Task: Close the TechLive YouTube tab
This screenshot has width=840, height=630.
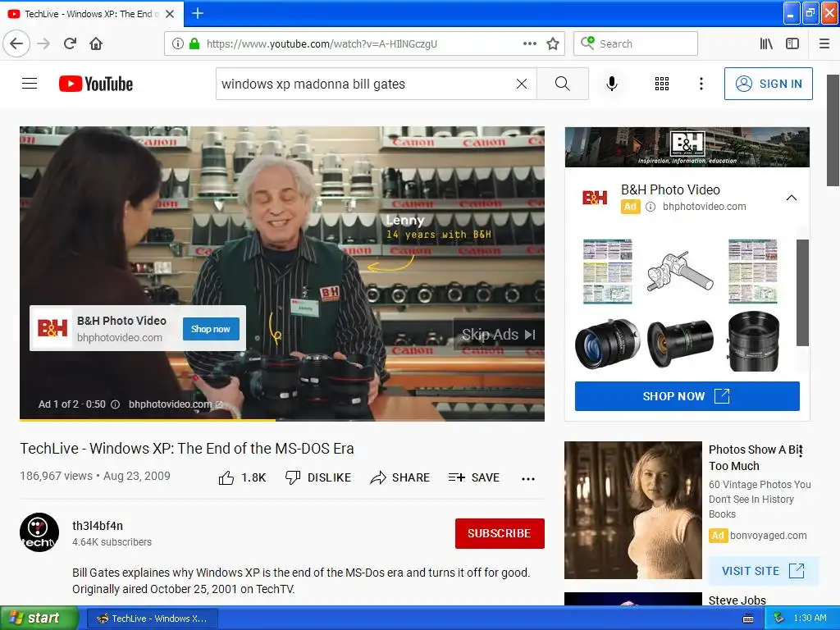Action: pos(170,14)
